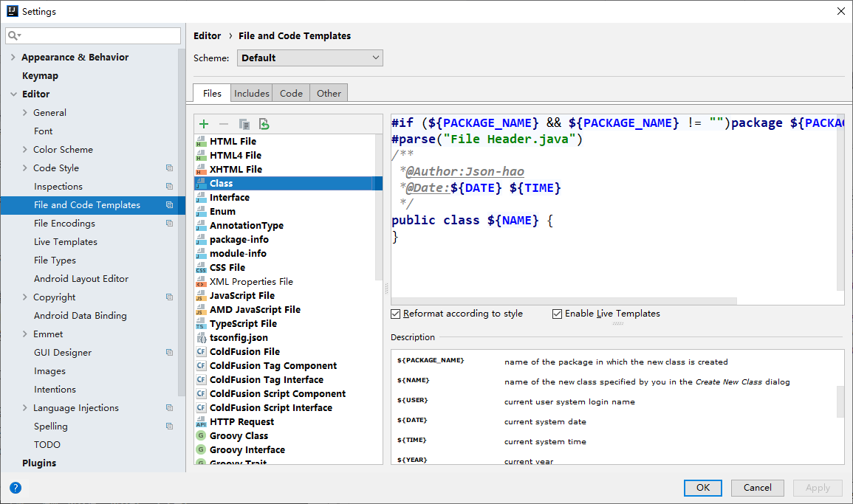Expand the General tree node
This screenshot has width=853, height=504.
(x=24, y=113)
